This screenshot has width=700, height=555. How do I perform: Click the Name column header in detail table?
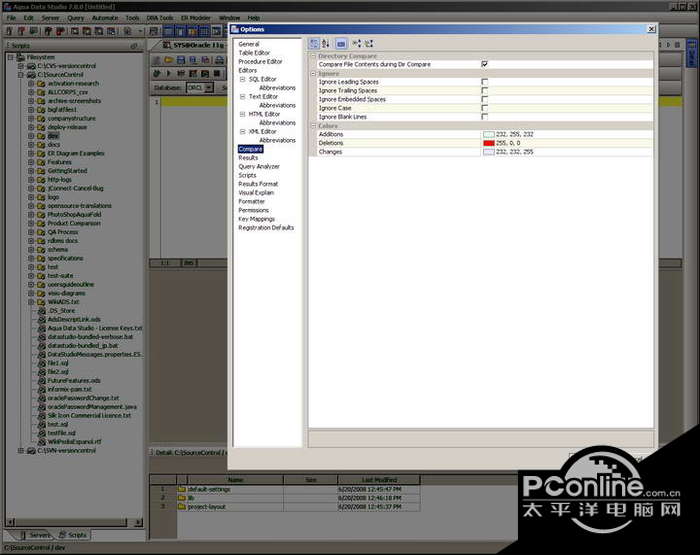pos(235,480)
